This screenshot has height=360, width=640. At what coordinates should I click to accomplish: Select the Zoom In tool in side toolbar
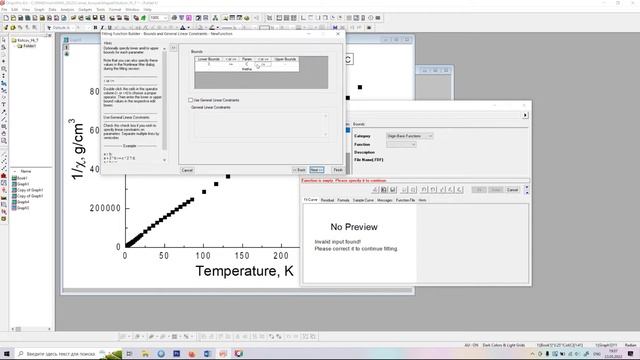coord(4,69)
